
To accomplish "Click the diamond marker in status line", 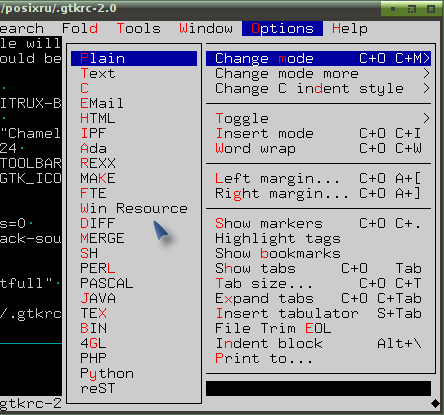I will click(435, 404).
